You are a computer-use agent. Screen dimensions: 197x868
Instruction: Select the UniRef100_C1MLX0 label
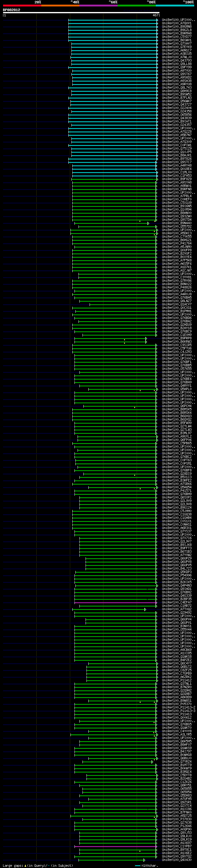pos(176,172)
